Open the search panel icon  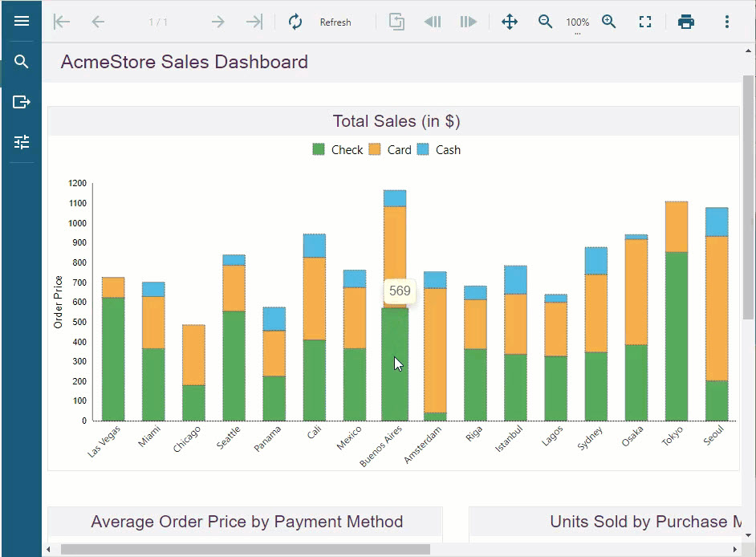(x=21, y=62)
